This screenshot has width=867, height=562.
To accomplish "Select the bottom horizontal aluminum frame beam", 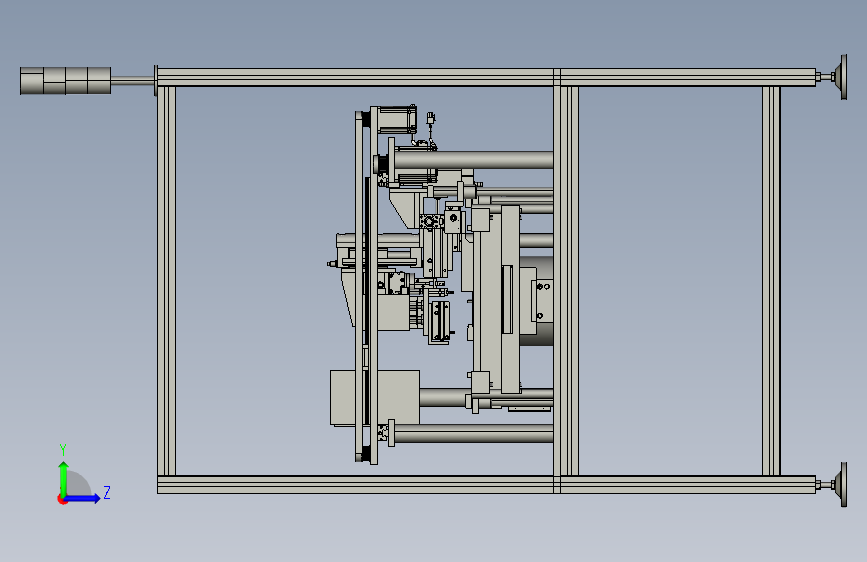I will [487, 485].
